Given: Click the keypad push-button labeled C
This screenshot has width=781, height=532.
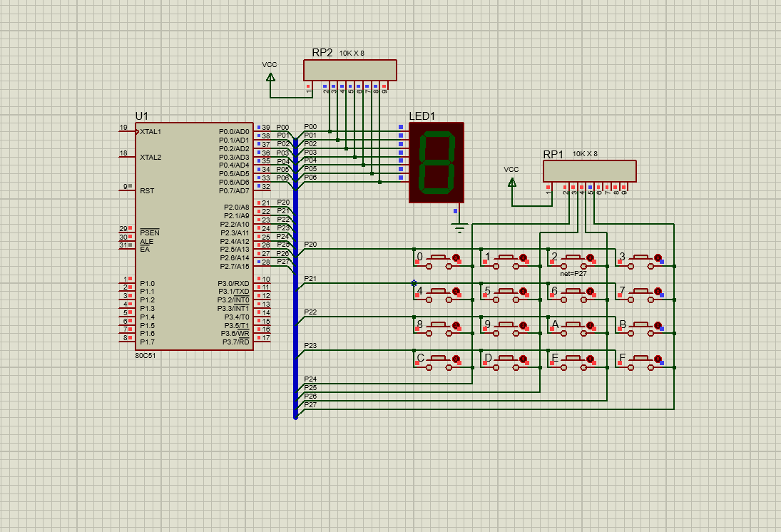Looking at the screenshot, I should pos(439,362).
